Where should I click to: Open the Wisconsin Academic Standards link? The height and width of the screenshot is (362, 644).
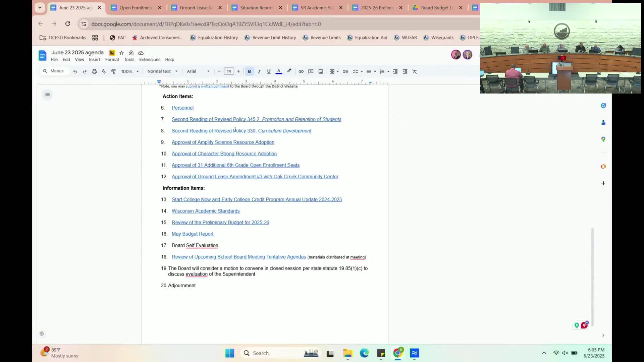(206, 211)
